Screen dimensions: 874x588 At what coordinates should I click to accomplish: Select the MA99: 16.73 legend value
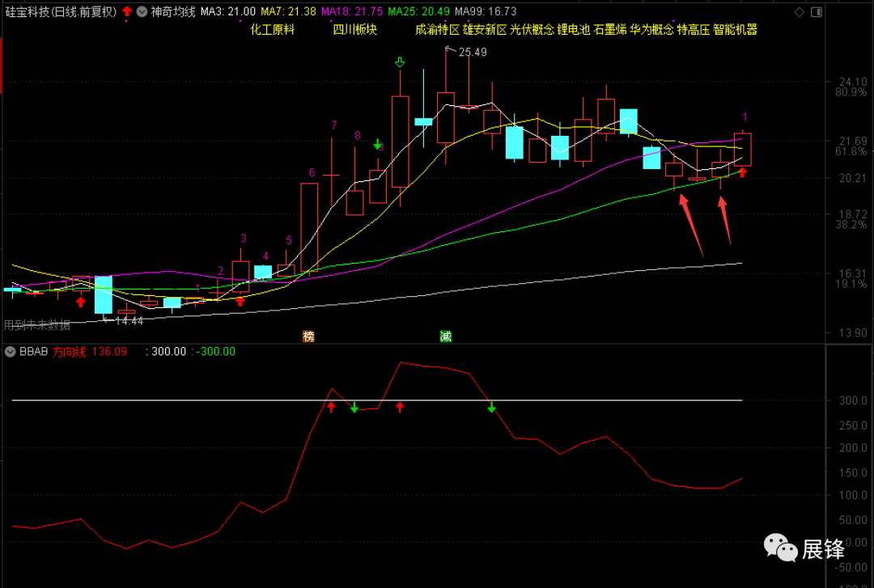(x=486, y=11)
